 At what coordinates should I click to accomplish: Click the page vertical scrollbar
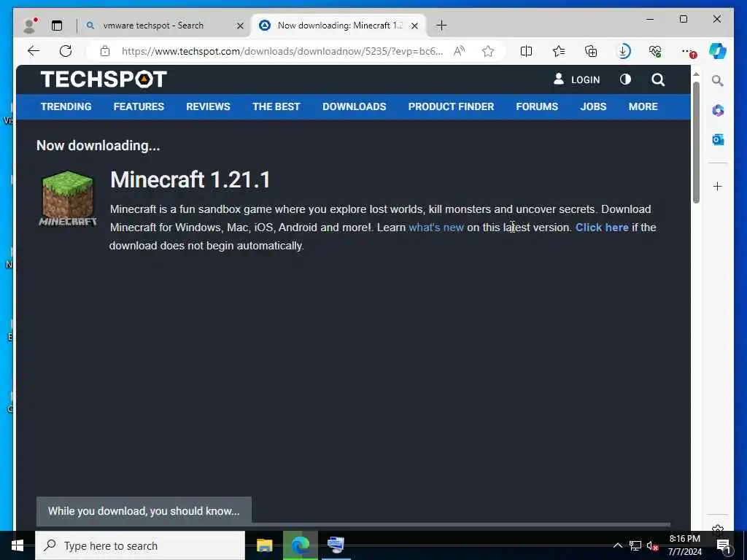tap(696, 143)
